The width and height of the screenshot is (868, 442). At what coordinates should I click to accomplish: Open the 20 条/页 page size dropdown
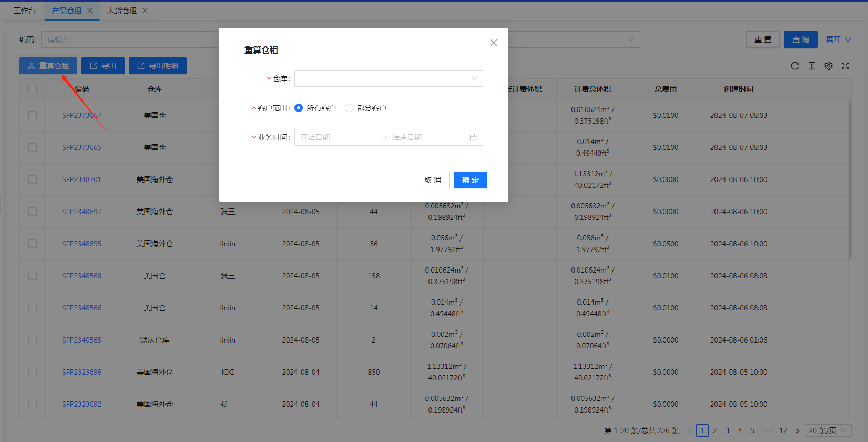pos(828,430)
